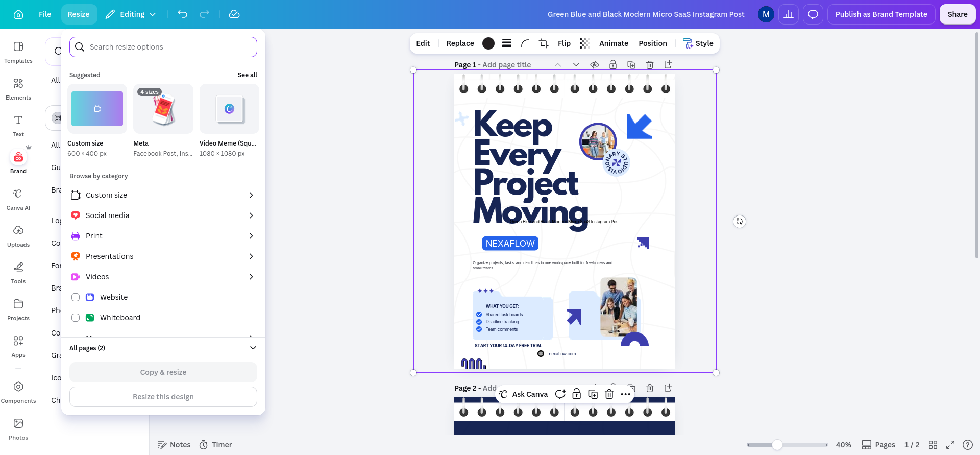980x455 pixels.
Task: Open the Templates sidebar panel
Action: 18,53
